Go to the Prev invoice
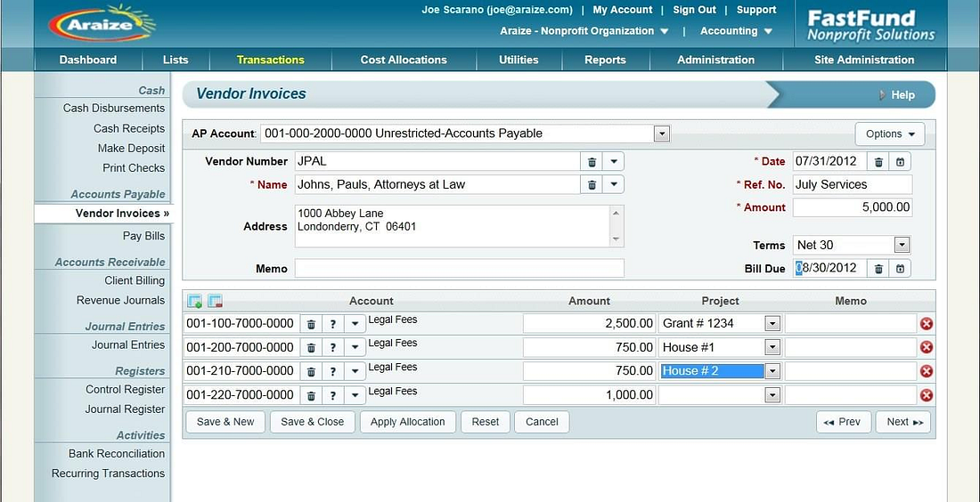The width and height of the screenshot is (980, 502). point(844,422)
